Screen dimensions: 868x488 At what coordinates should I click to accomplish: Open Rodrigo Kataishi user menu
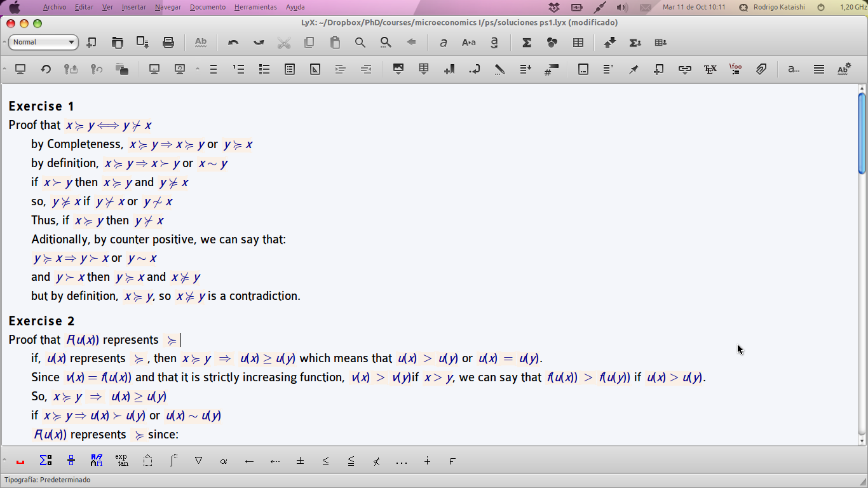pos(772,7)
